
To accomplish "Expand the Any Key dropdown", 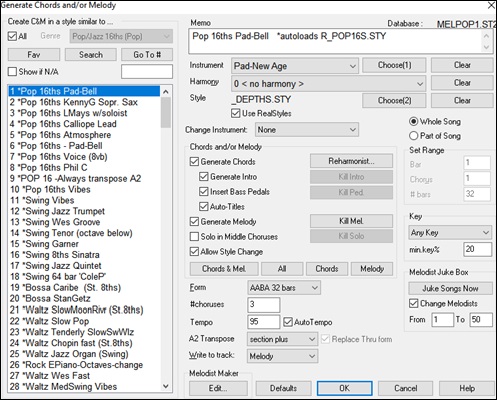I will pos(450,232).
